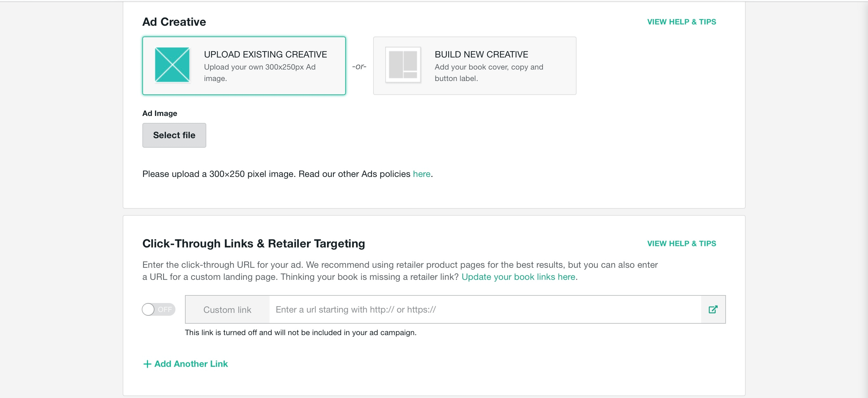Click the 'Build New Creative' title text
Image resolution: width=868 pixels, height=398 pixels.
pos(481,54)
